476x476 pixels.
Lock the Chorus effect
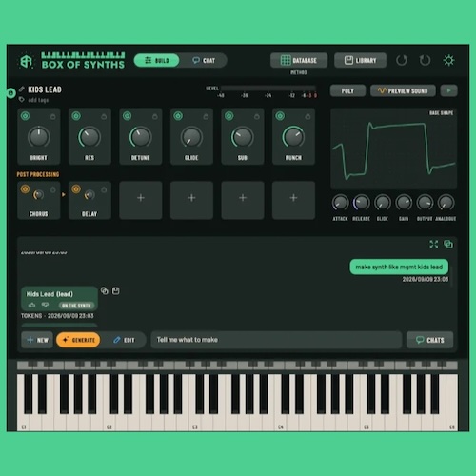coord(53,189)
